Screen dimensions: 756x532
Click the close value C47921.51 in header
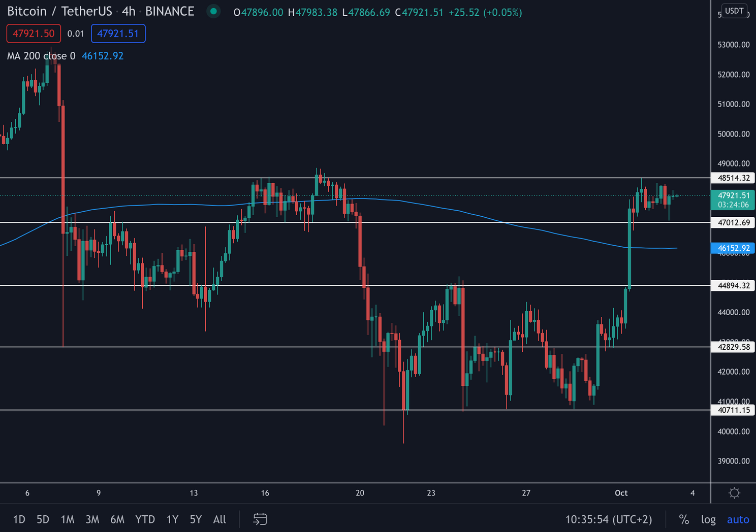[419, 12]
